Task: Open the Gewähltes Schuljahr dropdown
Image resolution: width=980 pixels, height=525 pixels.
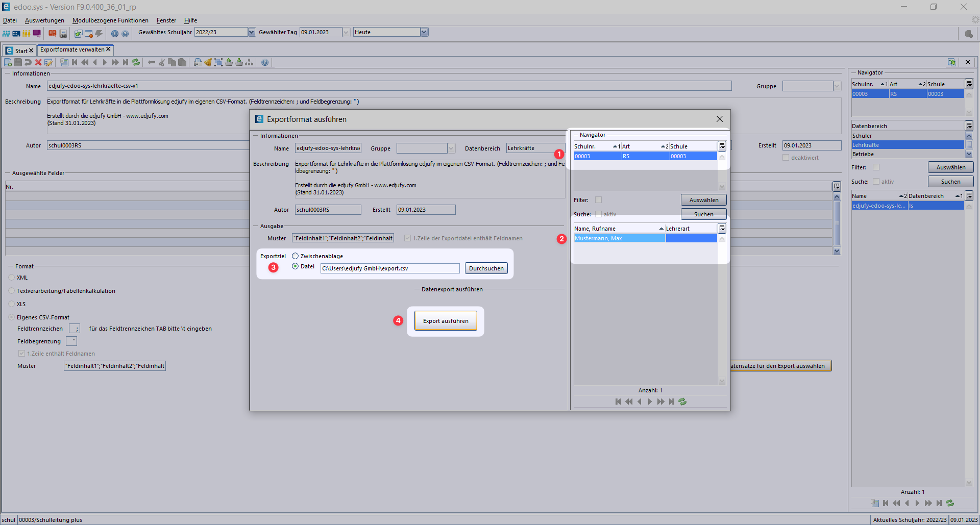Action: [x=251, y=32]
